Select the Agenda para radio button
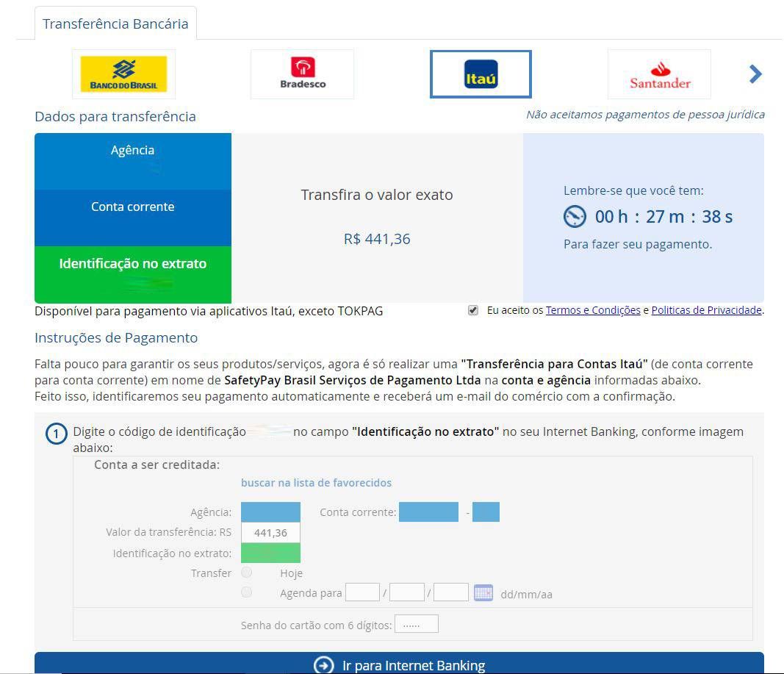The height and width of the screenshot is (674, 784). point(246,592)
